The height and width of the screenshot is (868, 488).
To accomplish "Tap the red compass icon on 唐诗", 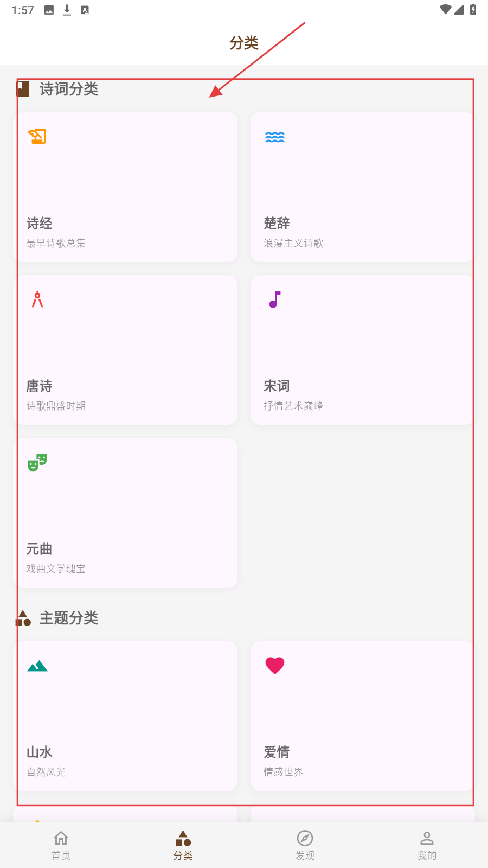I will point(37,299).
